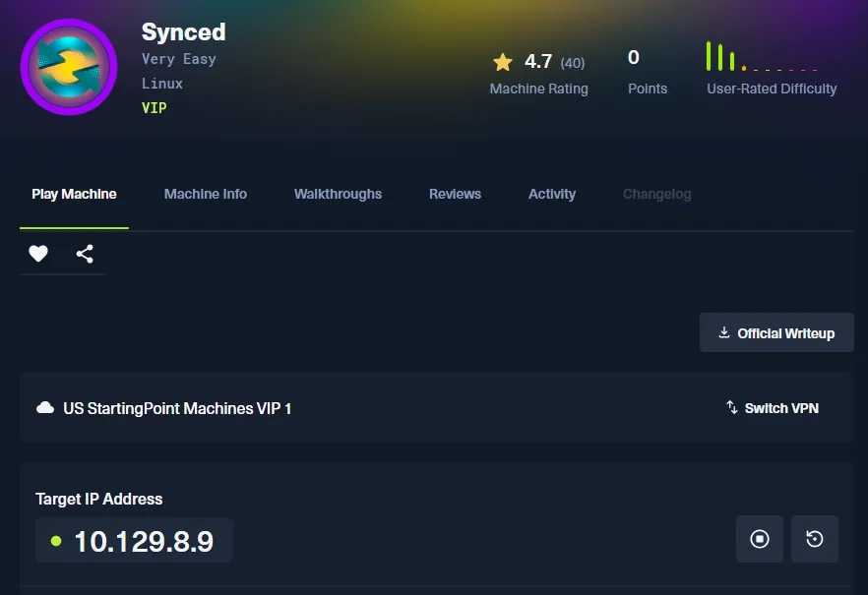The image size is (868, 595).
Task: Click the Target IP Address heading
Action: 99,499
